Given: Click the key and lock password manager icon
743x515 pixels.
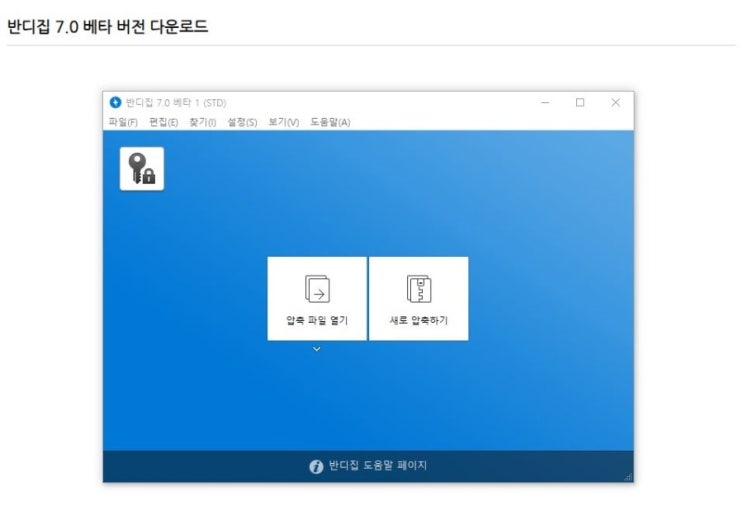Looking at the screenshot, I should click(x=142, y=169).
